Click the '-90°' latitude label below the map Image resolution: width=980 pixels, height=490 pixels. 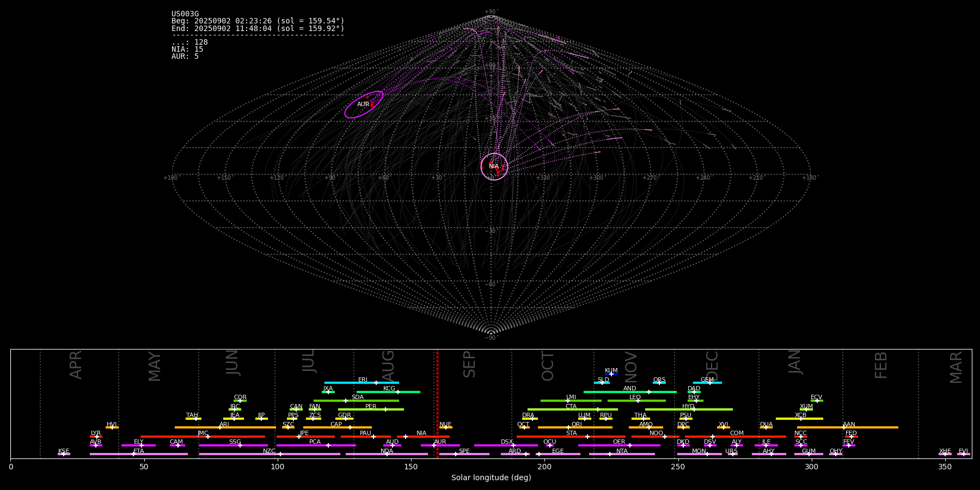click(491, 338)
